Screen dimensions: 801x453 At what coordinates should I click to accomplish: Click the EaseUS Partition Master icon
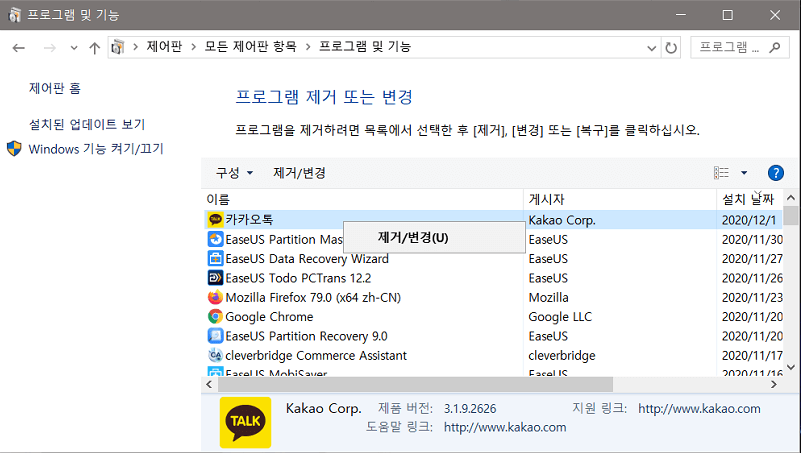click(215, 239)
